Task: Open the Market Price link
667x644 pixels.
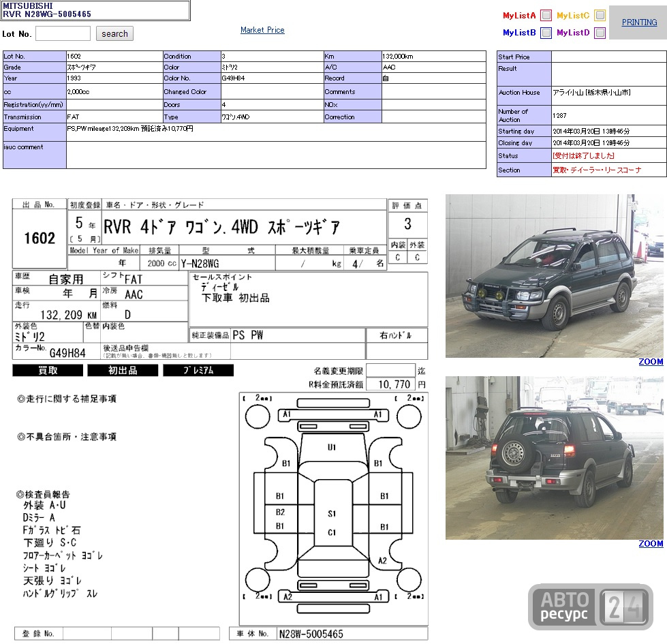Action: click(x=262, y=30)
